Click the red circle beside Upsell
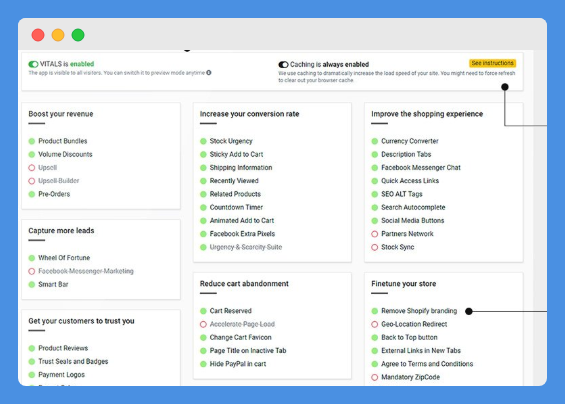Screen dimensions: 565x404 pos(32,168)
